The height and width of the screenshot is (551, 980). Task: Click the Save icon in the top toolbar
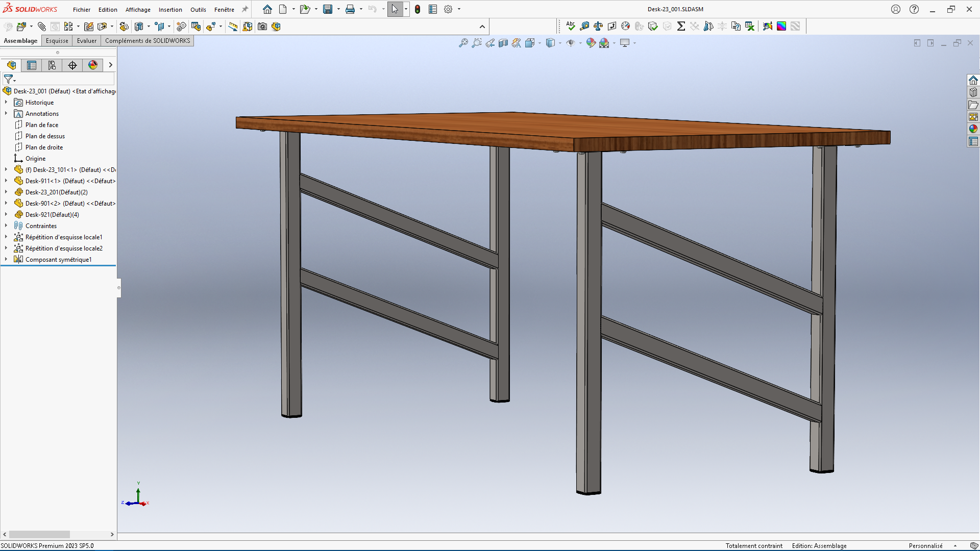click(328, 9)
